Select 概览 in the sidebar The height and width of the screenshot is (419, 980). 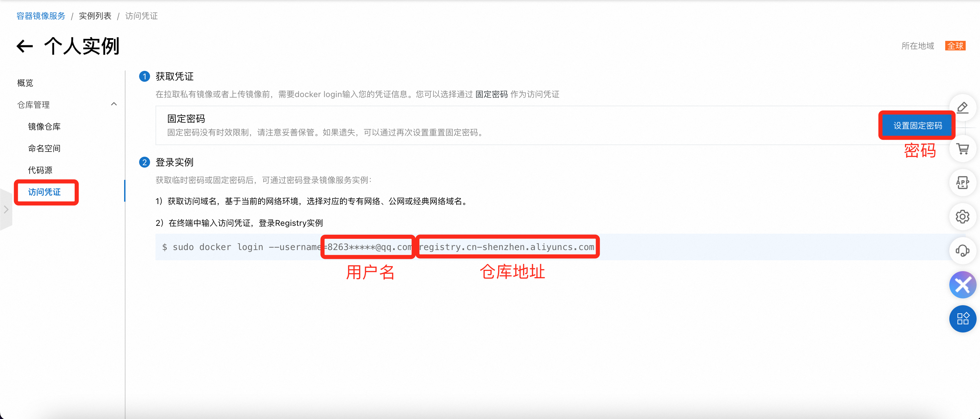25,83
